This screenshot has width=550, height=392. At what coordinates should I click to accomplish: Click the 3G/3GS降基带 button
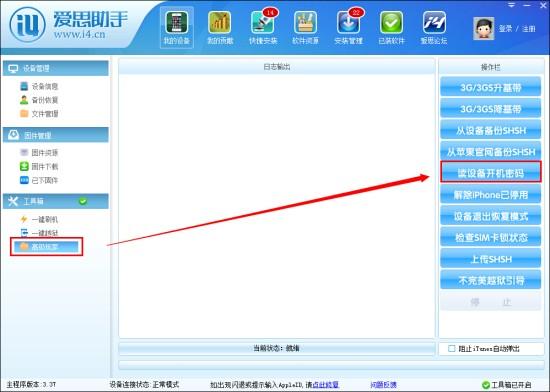click(x=490, y=109)
